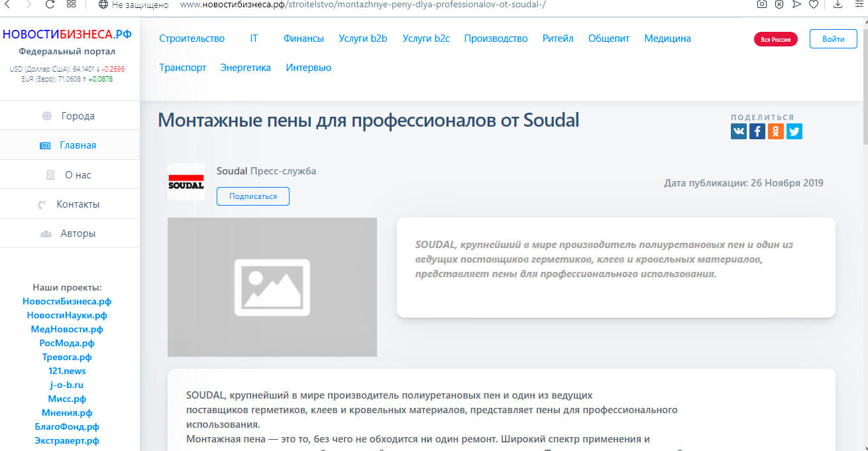The width and height of the screenshot is (868, 451).
Task: Open the Услуги b2b category
Action: click(363, 38)
